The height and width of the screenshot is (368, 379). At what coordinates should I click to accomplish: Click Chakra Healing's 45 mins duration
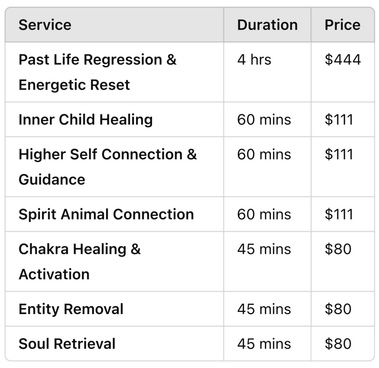[x=264, y=249]
